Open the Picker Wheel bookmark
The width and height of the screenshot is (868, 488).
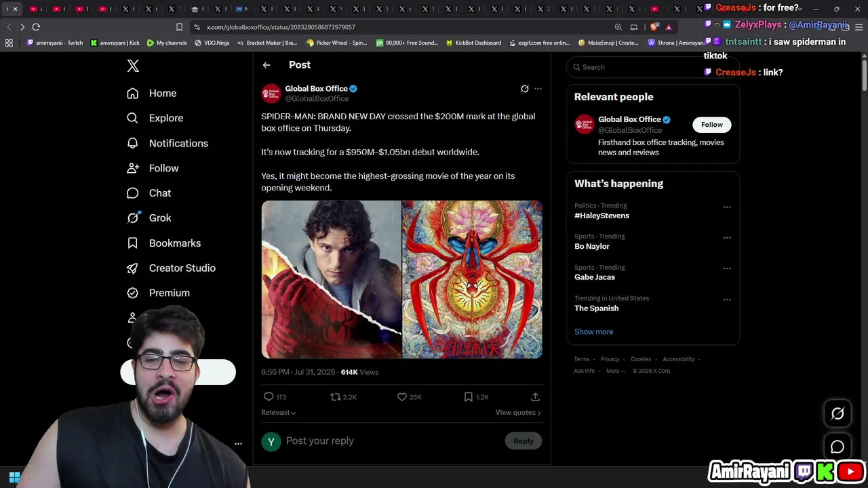pos(336,43)
